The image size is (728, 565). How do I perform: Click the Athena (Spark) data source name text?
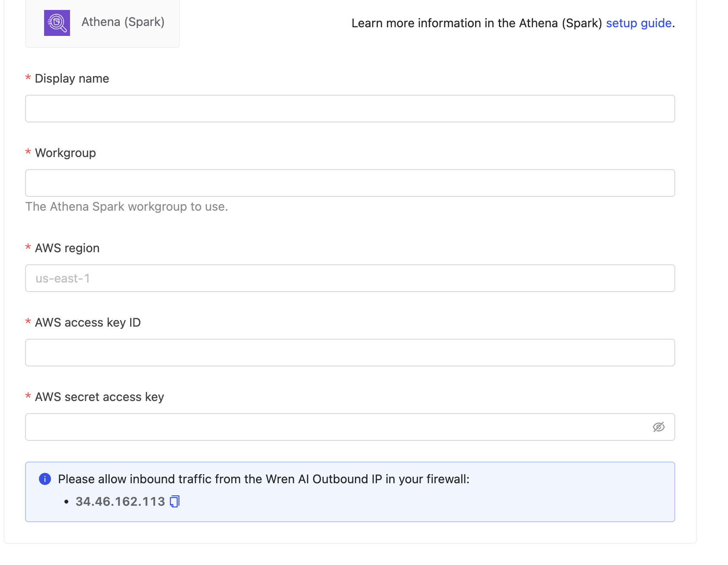pyautogui.click(x=123, y=22)
